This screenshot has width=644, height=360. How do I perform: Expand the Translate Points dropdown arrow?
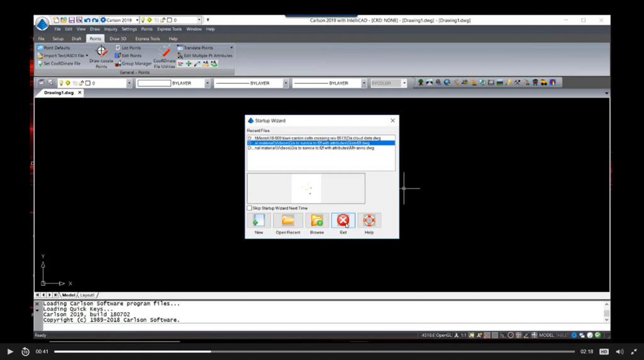tap(231, 48)
